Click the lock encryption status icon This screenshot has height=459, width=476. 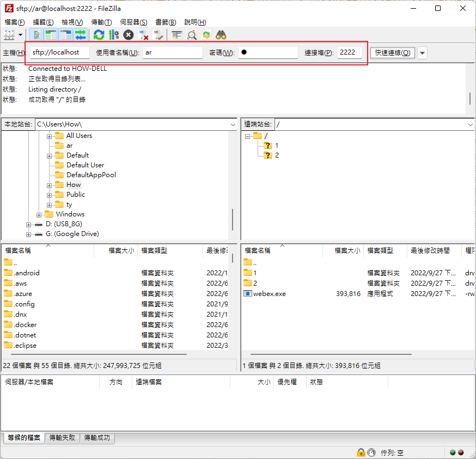pos(361,452)
